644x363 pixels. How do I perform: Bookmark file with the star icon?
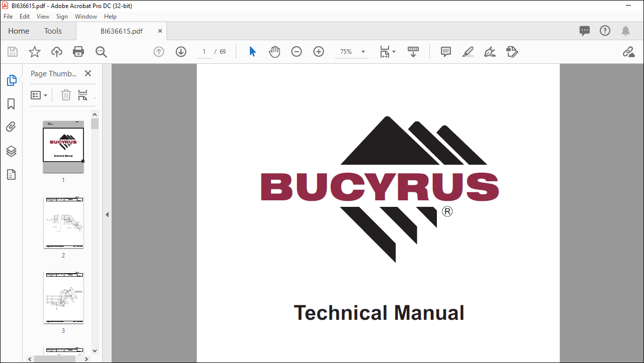coord(34,52)
